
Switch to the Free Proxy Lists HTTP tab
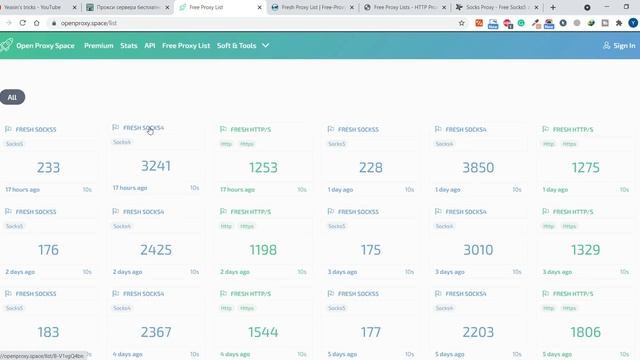click(405, 7)
